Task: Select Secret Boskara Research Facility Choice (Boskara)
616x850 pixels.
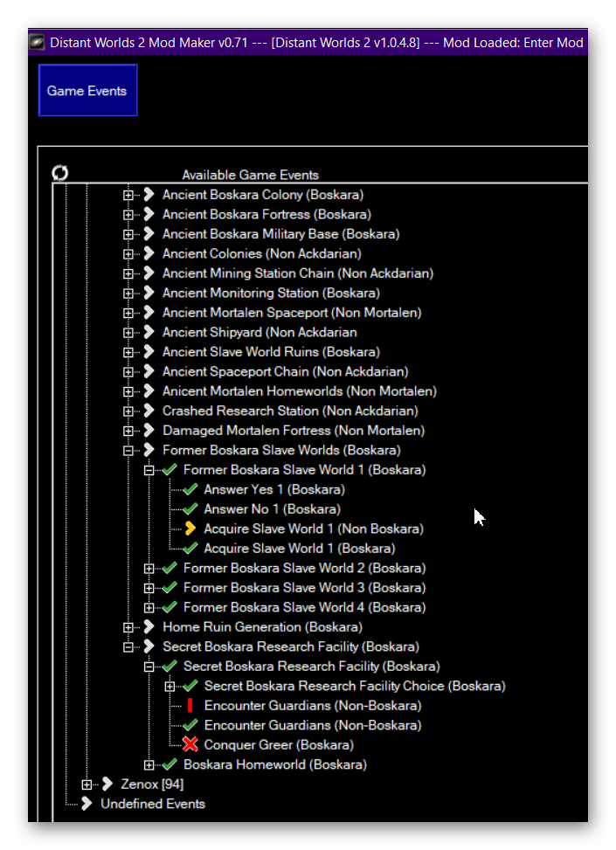Action: [355, 686]
